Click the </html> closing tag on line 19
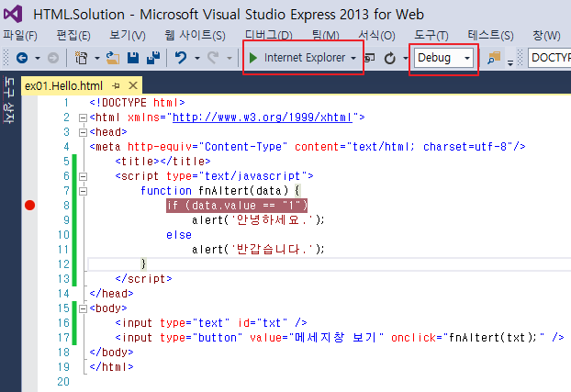 (111, 367)
